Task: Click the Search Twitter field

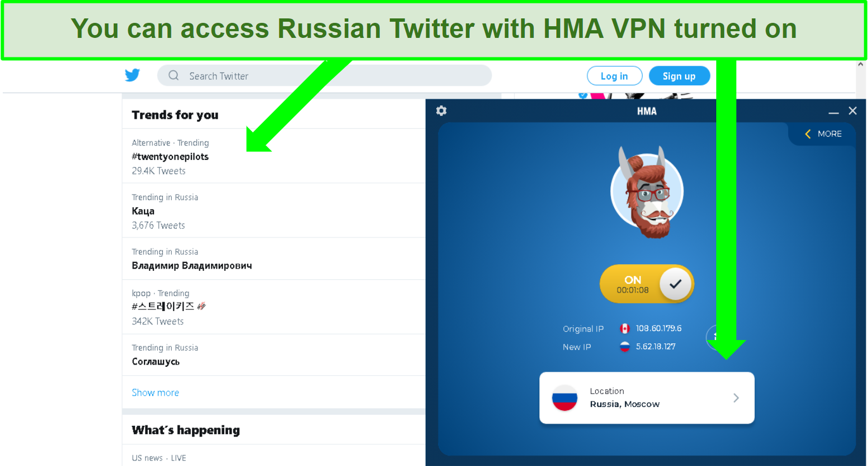Action: (x=324, y=75)
